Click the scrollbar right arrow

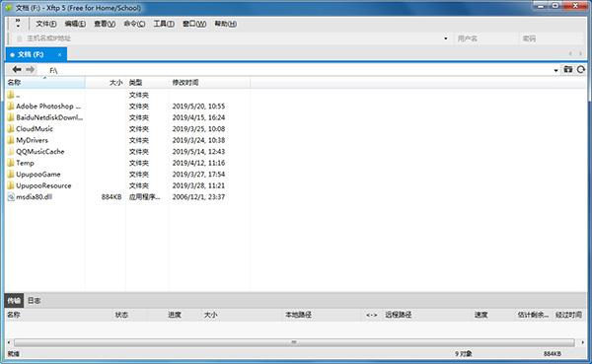point(582,342)
